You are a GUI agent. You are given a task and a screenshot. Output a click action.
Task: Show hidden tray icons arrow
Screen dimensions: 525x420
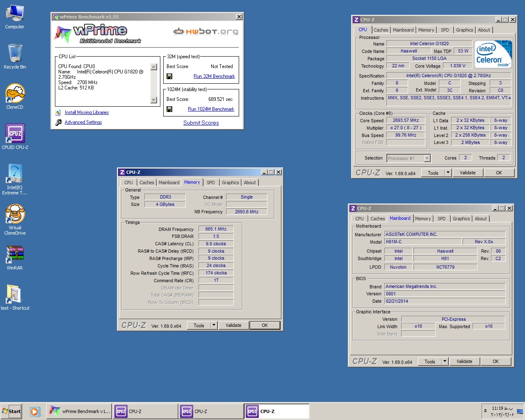pos(486,411)
